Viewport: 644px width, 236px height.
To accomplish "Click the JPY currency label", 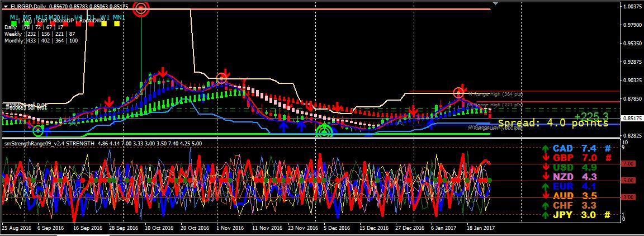I will 562,215.
